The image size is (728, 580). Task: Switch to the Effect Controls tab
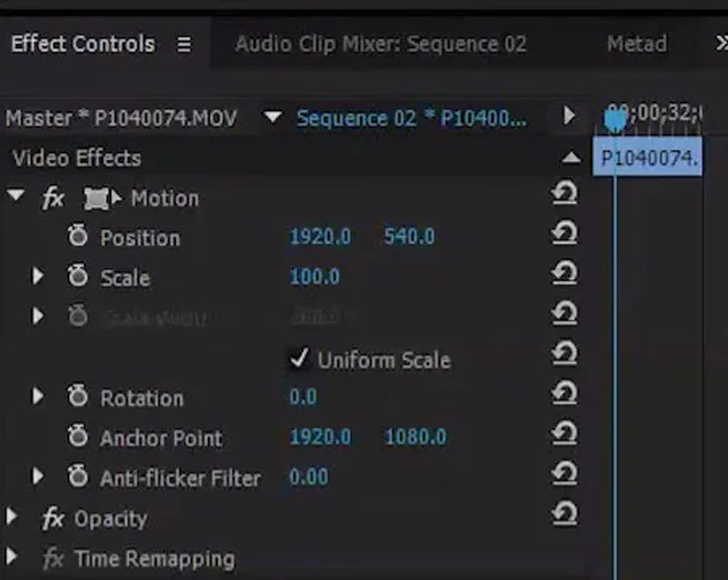tap(83, 44)
